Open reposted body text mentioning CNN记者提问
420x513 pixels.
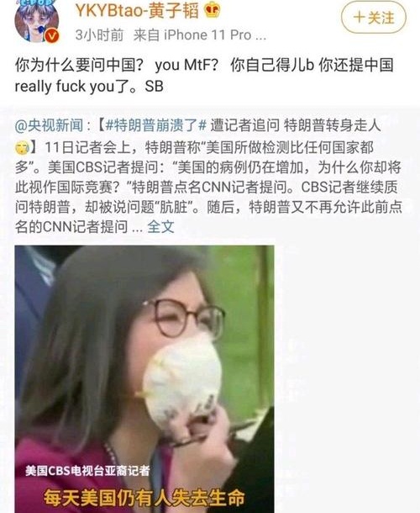pyautogui.click(x=208, y=188)
